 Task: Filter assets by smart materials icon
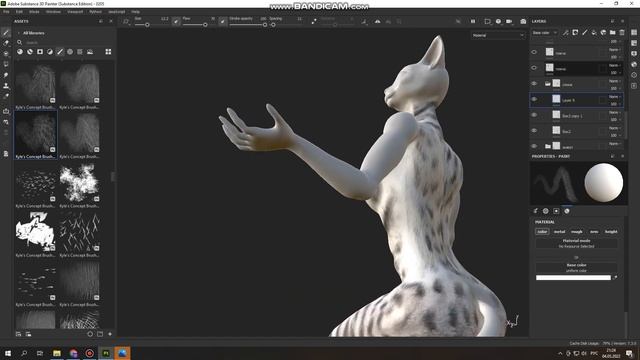(x=30, y=52)
